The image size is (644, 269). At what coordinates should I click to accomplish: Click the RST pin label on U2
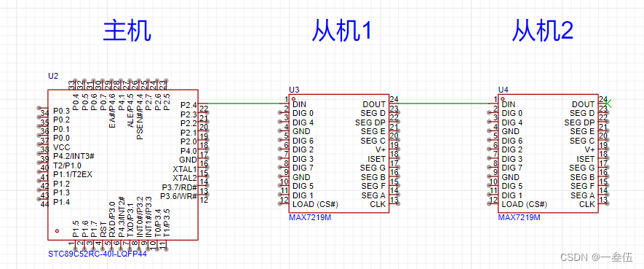pyautogui.click(x=103, y=230)
